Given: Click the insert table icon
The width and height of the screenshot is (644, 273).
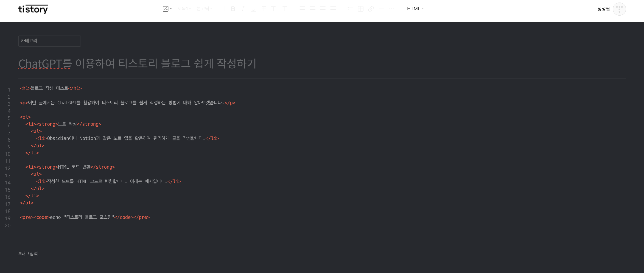Looking at the screenshot, I should [361, 9].
